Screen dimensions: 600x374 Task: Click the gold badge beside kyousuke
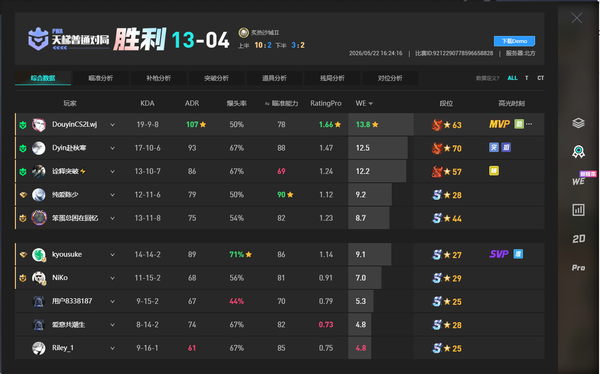click(23, 255)
